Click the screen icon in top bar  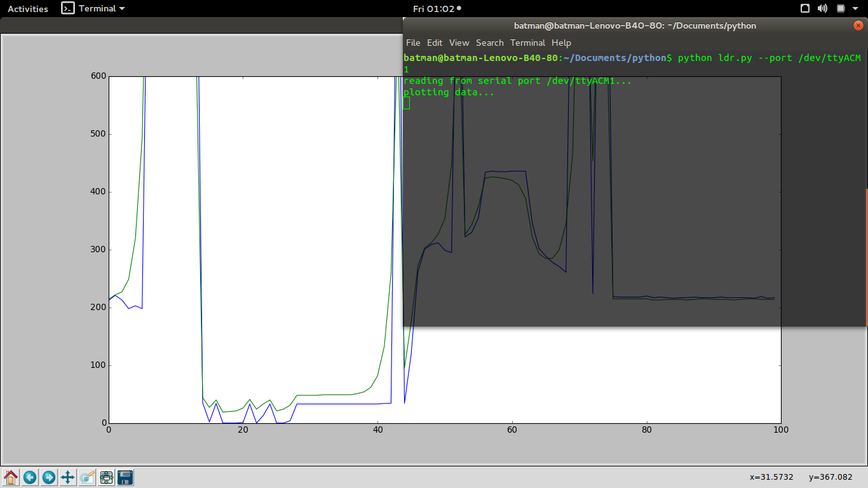tap(804, 8)
